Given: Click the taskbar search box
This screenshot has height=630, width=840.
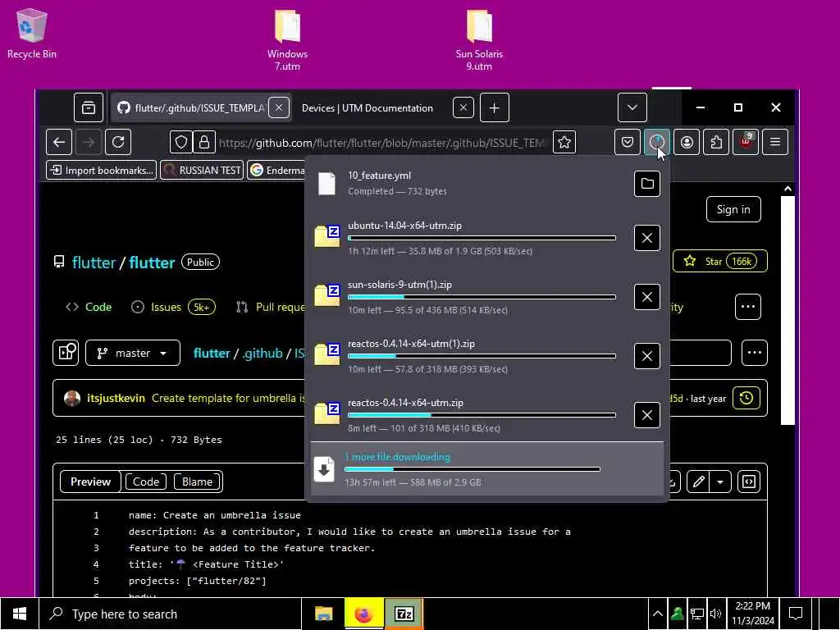Looking at the screenshot, I should click(x=171, y=614).
